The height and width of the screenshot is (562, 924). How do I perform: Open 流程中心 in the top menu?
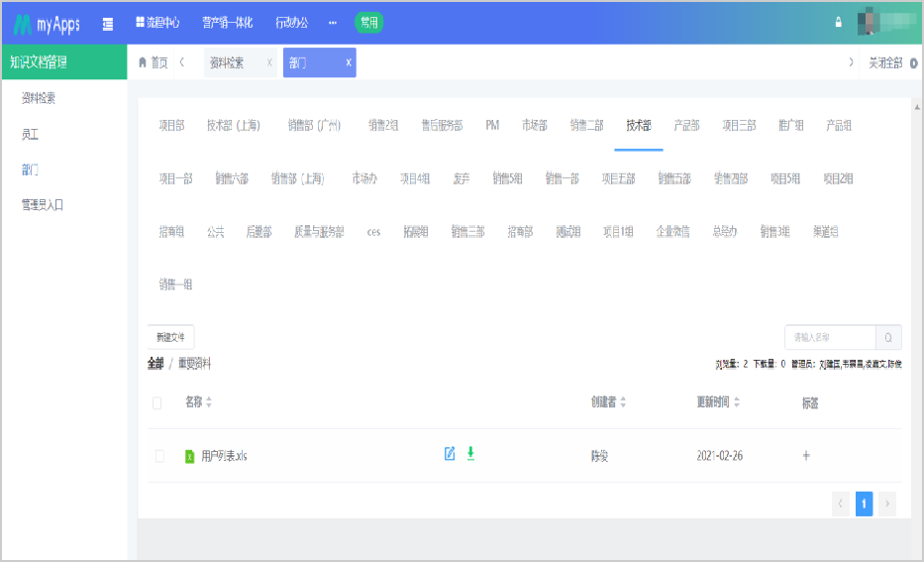157,23
